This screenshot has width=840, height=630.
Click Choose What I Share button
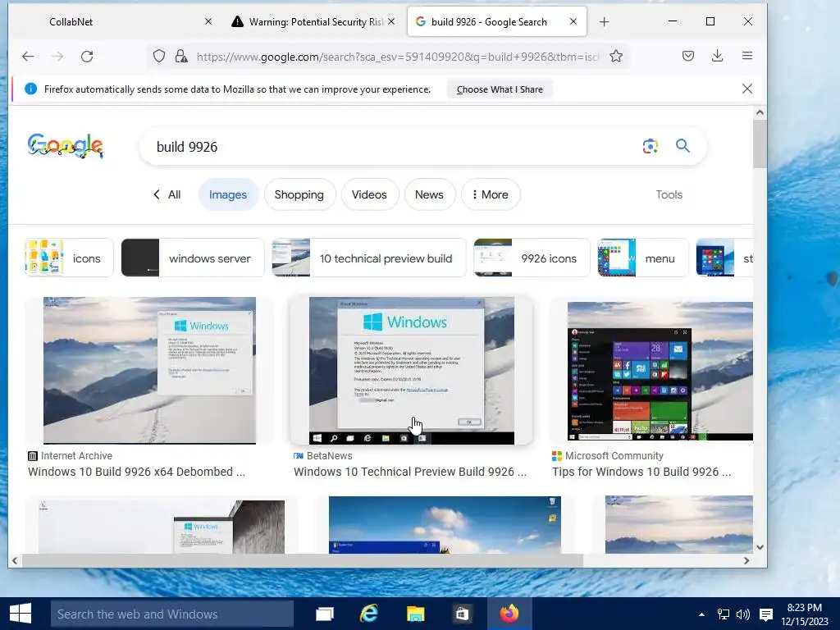tap(500, 89)
